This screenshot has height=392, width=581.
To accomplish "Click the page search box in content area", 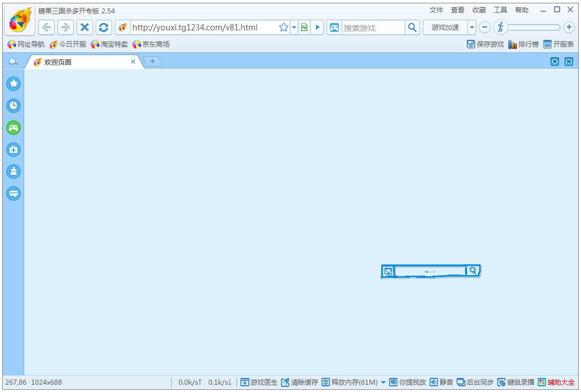I will (430, 271).
